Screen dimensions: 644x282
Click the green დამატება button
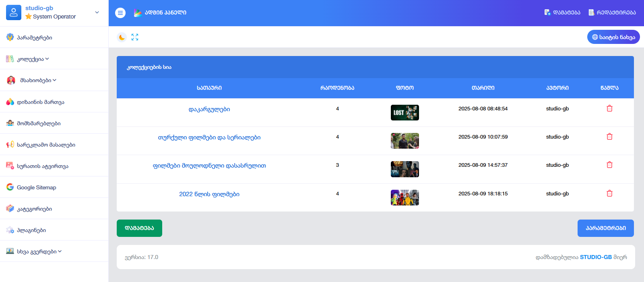[x=139, y=228]
